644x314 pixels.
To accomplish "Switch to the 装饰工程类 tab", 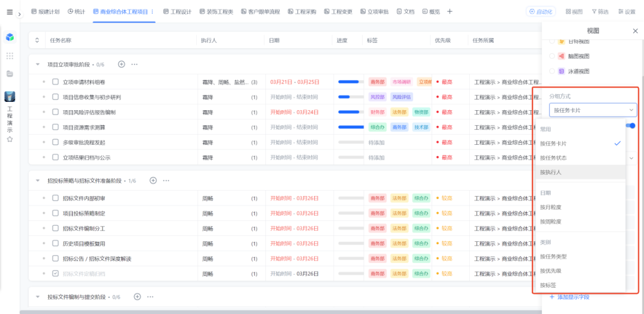I will pyautogui.click(x=216, y=11).
